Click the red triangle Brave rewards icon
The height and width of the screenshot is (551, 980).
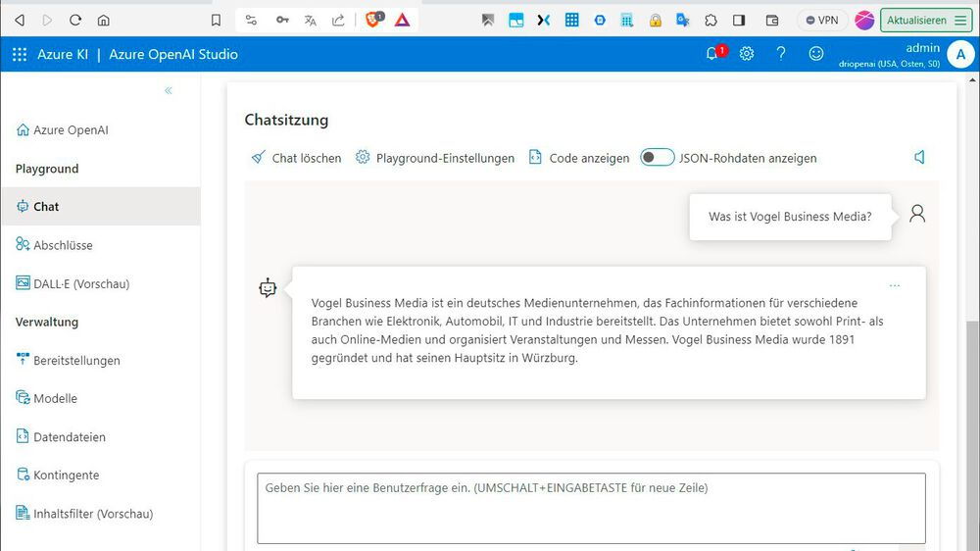(403, 20)
